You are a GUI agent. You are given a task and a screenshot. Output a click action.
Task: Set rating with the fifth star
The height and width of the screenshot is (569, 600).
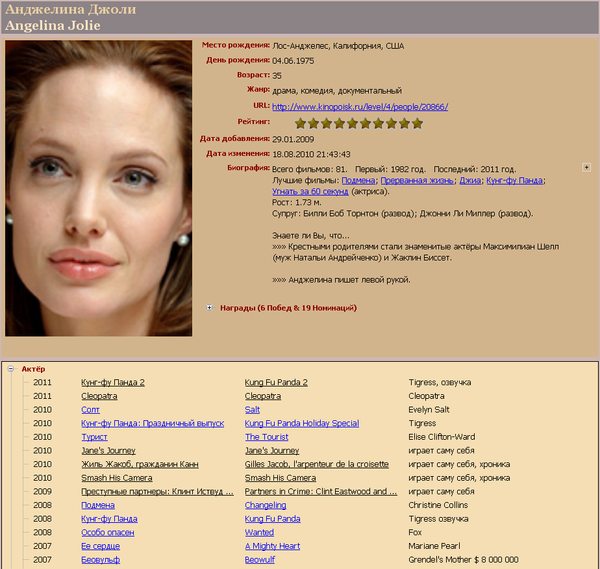(352, 123)
